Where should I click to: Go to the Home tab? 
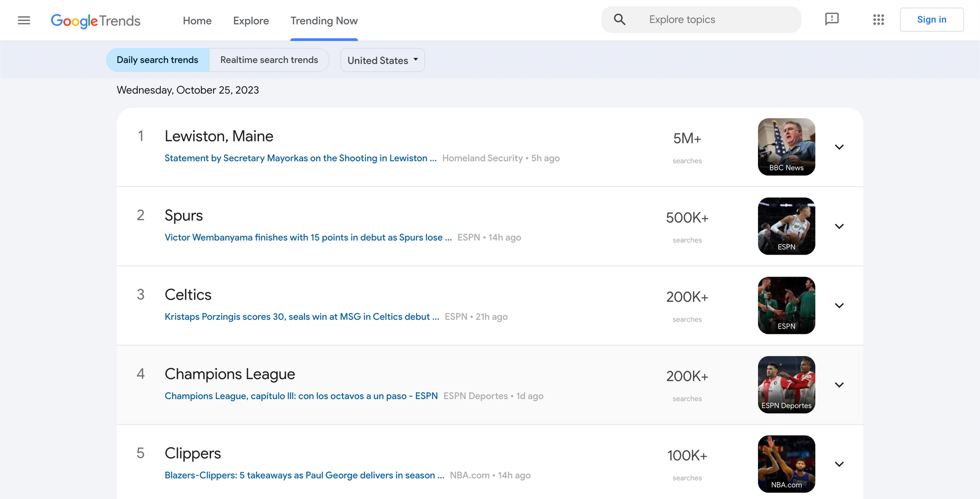click(197, 21)
